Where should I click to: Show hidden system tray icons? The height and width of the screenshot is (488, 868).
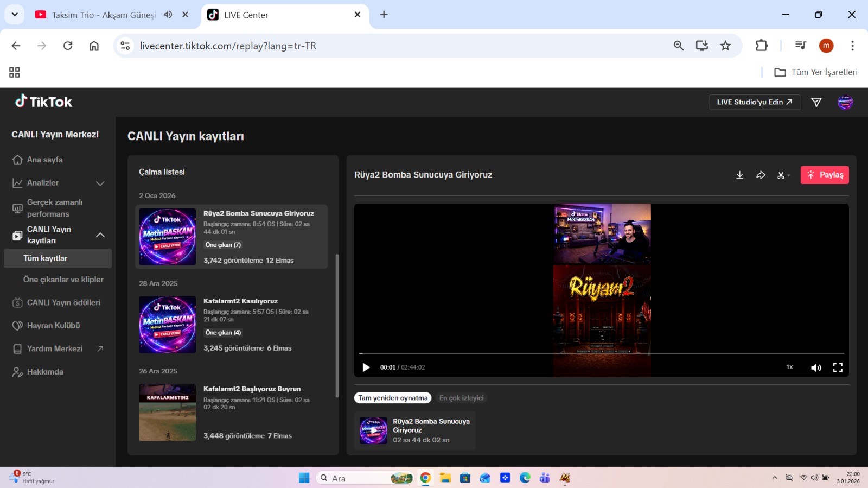775,478
